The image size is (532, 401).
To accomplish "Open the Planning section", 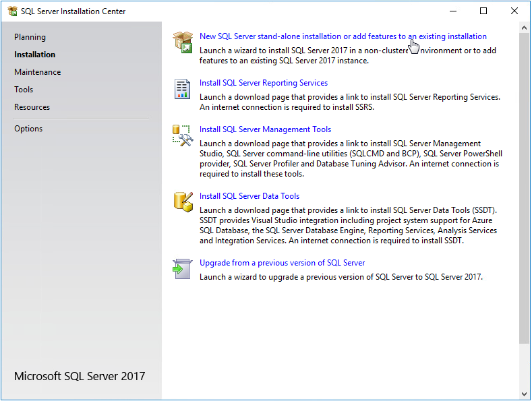I will point(30,37).
